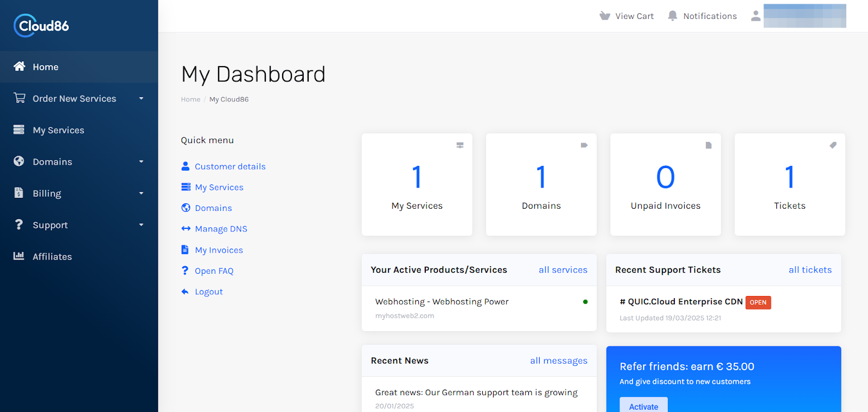Open My Services quick menu link
The image size is (868, 412).
219,187
